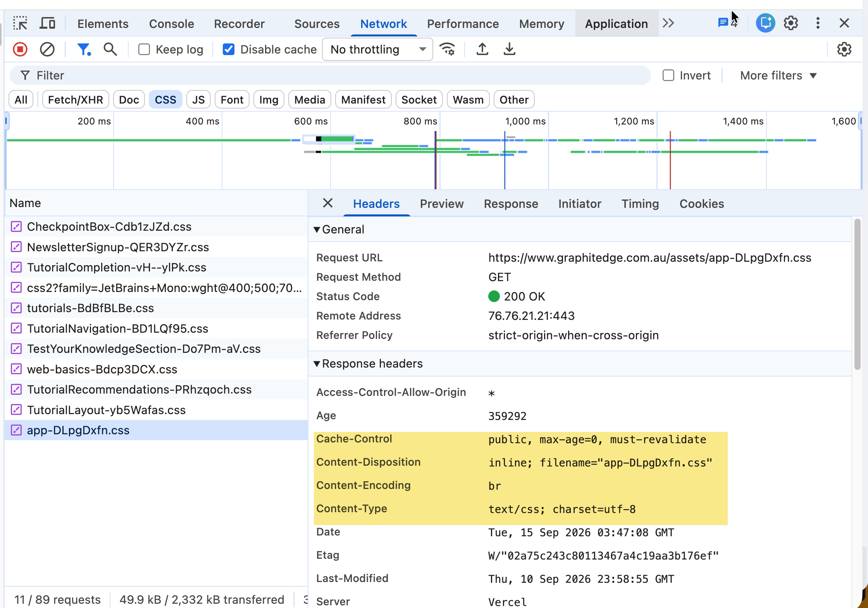868x608 pixels.
Task: Filter requests by Font type
Action: 232,100
